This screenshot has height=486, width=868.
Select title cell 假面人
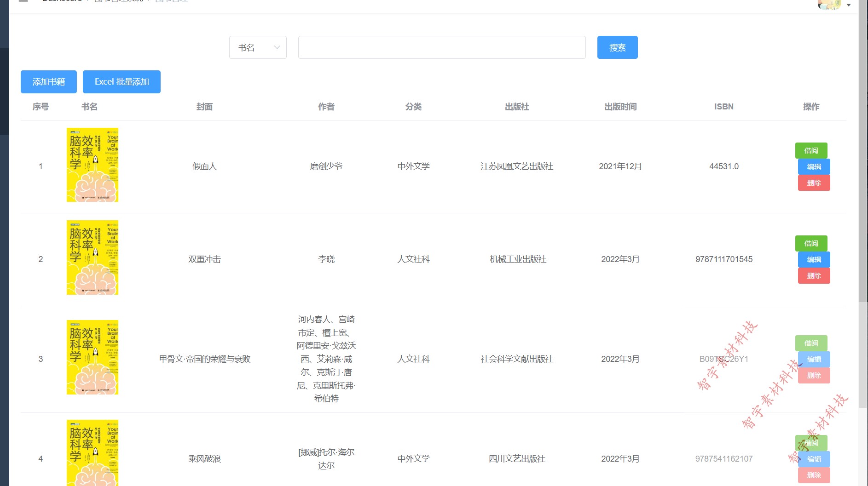(204, 166)
